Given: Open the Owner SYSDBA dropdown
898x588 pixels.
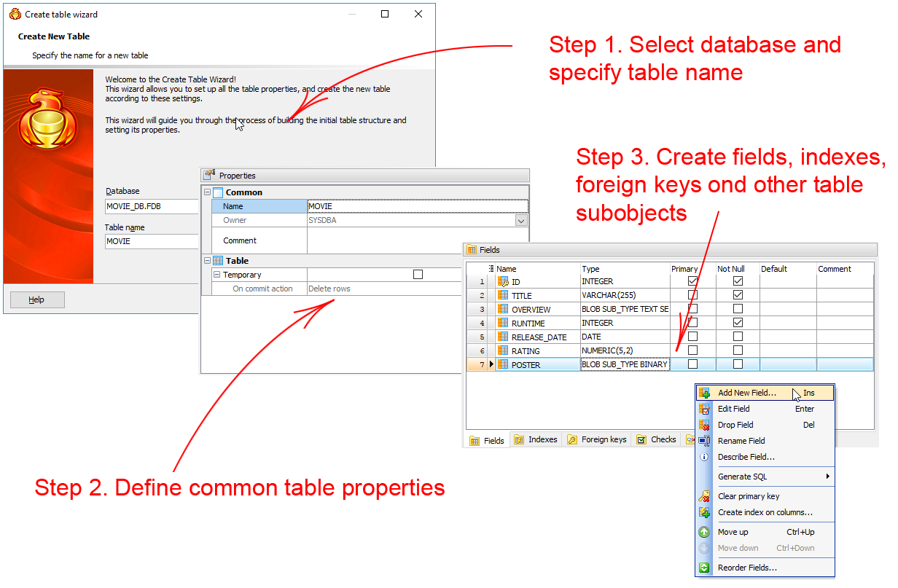Looking at the screenshot, I should [x=520, y=220].
